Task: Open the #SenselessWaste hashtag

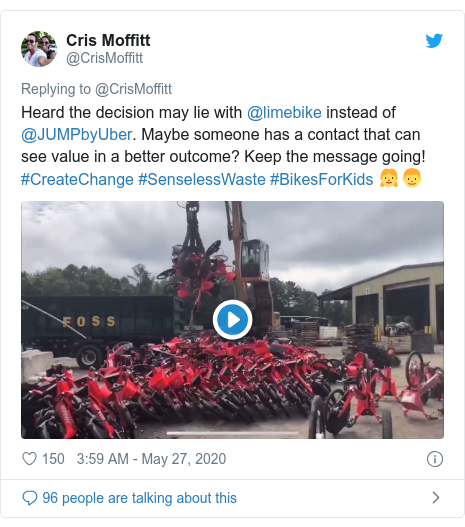Action: click(x=202, y=179)
